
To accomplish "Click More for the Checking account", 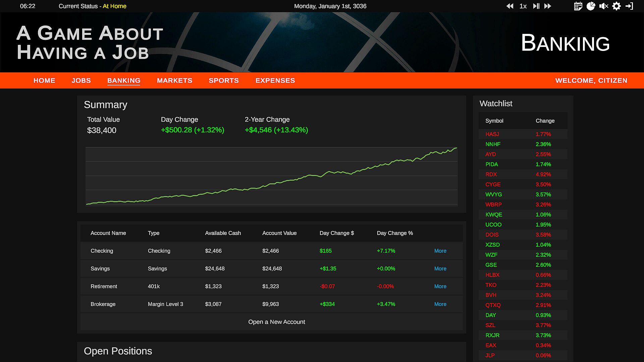I will click(440, 251).
